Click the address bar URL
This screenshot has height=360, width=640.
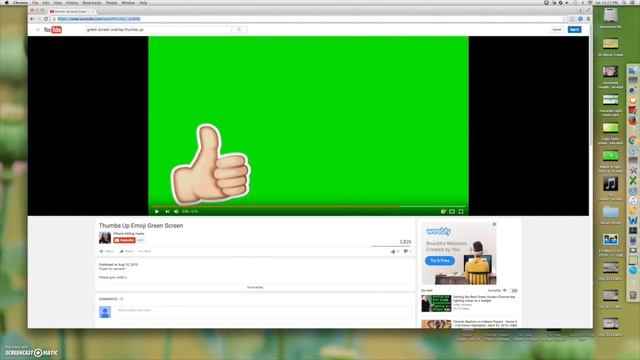point(99,19)
